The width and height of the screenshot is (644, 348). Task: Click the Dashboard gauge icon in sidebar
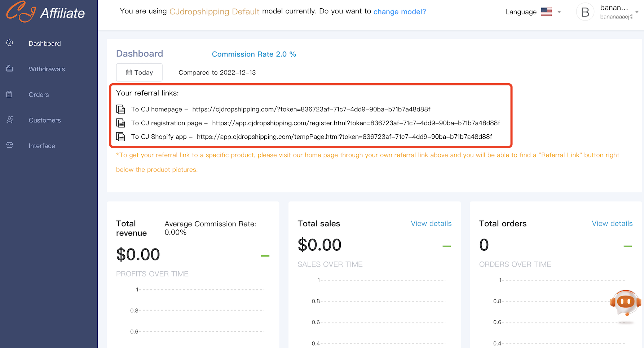pos(10,43)
